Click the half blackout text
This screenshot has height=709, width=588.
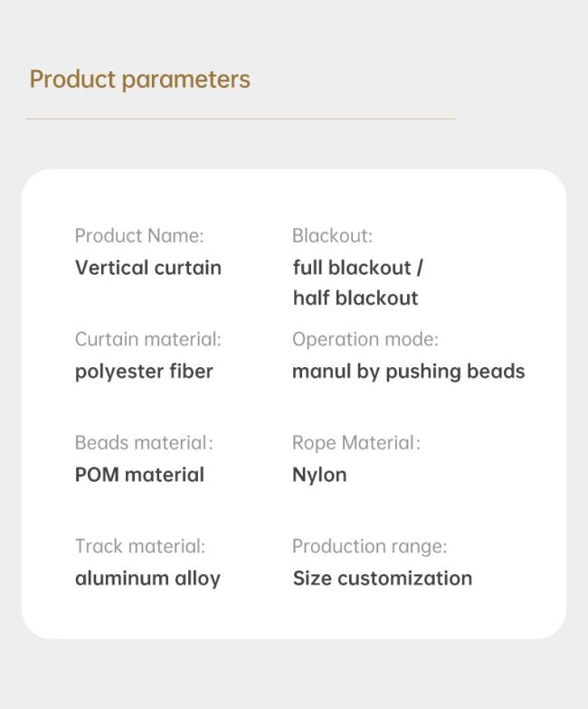pyautogui.click(x=356, y=298)
